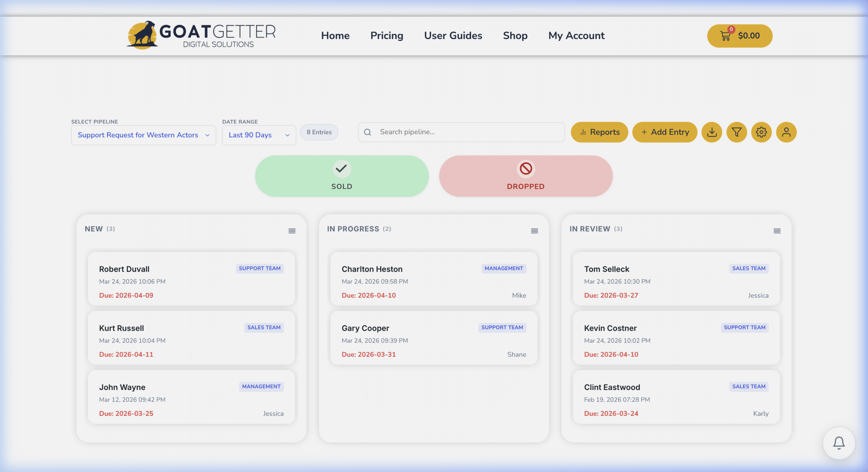This screenshot has width=868, height=472.
Task: Open the notification bell
Action: (x=839, y=443)
